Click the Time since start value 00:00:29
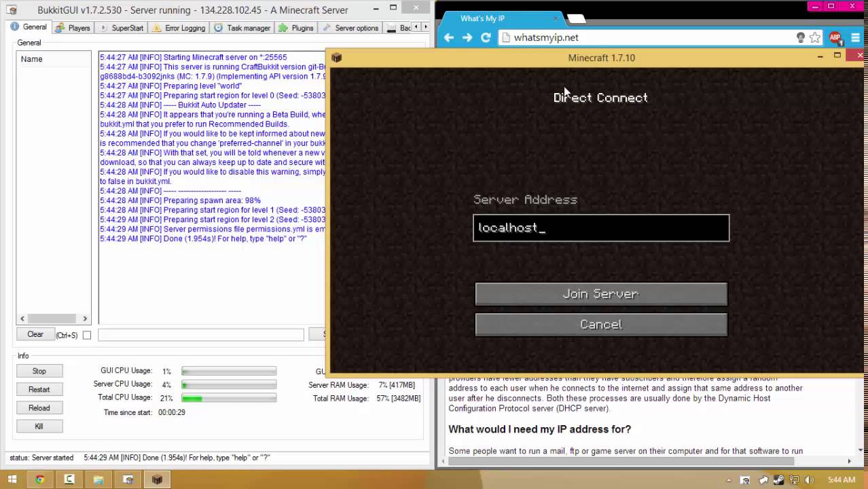 pyautogui.click(x=172, y=412)
